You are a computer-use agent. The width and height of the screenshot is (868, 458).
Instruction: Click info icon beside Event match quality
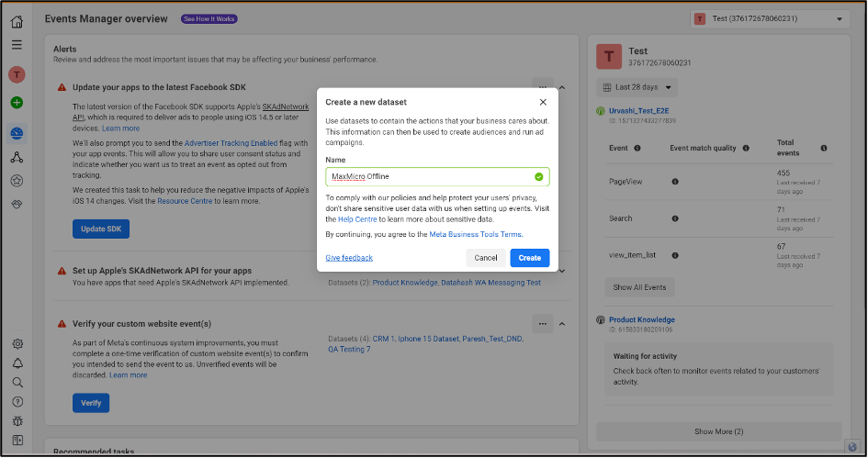pos(746,149)
